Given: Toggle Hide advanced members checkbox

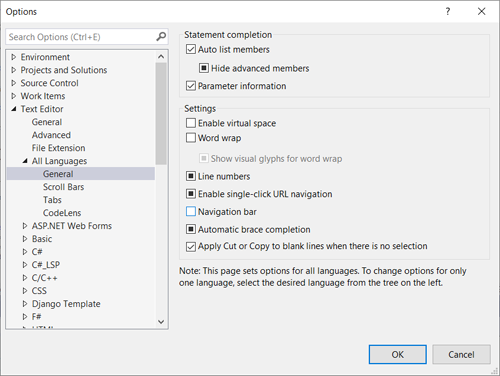Looking at the screenshot, I should (x=204, y=68).
